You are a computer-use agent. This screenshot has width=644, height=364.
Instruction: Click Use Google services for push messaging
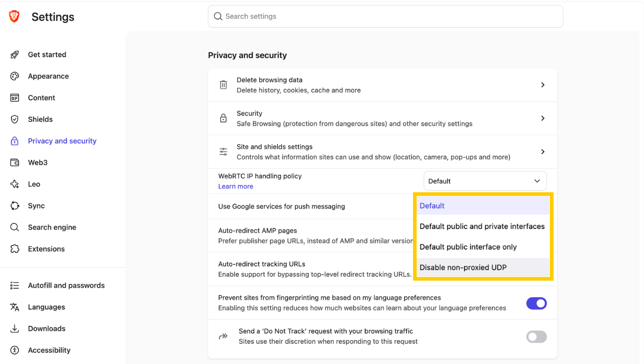click(282, 206)
